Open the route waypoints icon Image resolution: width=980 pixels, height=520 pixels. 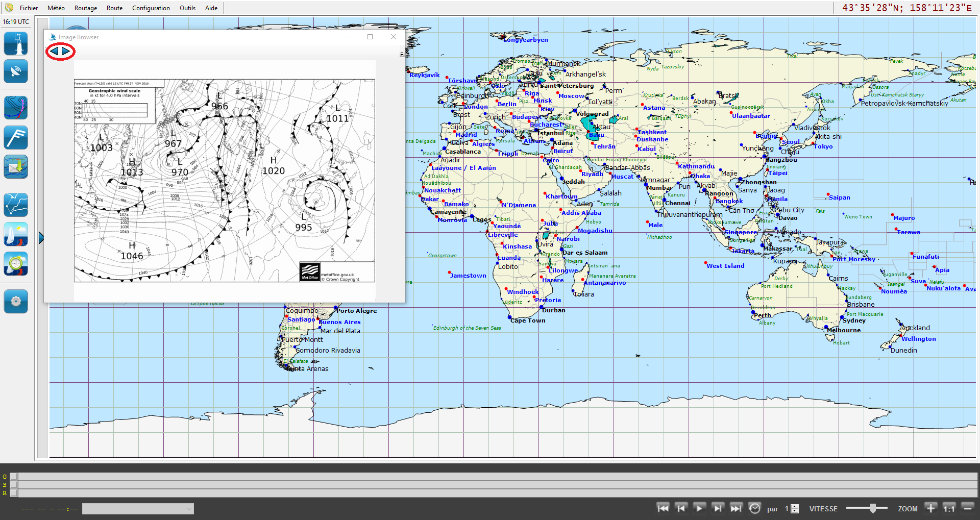[16, 205]
